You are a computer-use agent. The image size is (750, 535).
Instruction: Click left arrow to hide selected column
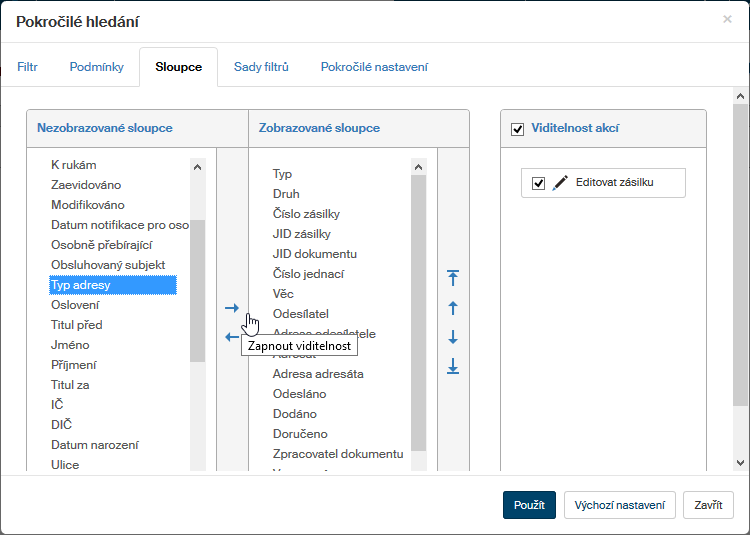232,337
